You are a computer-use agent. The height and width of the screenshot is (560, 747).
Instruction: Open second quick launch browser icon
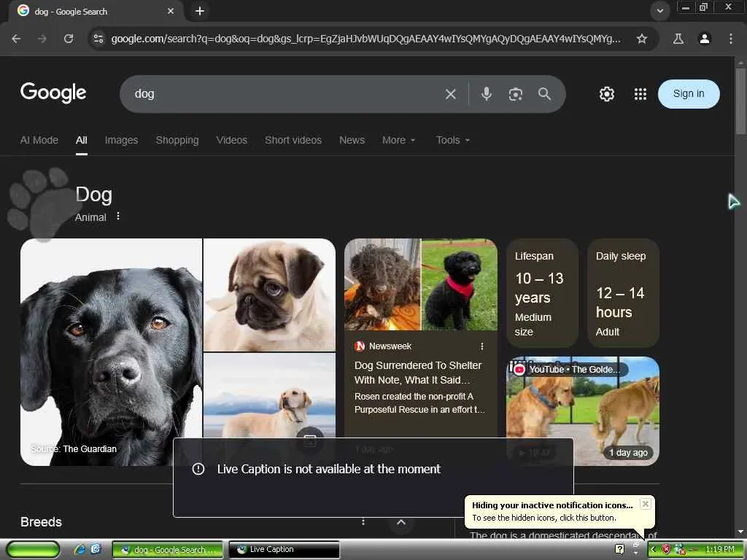pyautogui.click(x=96, y=549)
